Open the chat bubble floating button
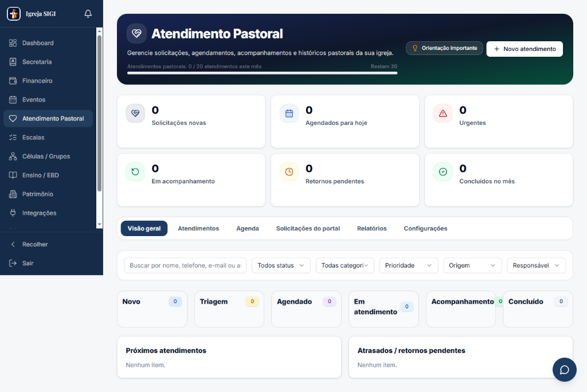 click(x=565, y=370)
